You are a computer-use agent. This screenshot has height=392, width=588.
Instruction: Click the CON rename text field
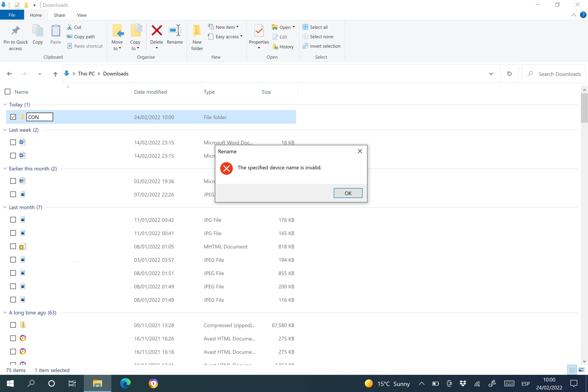40,117
